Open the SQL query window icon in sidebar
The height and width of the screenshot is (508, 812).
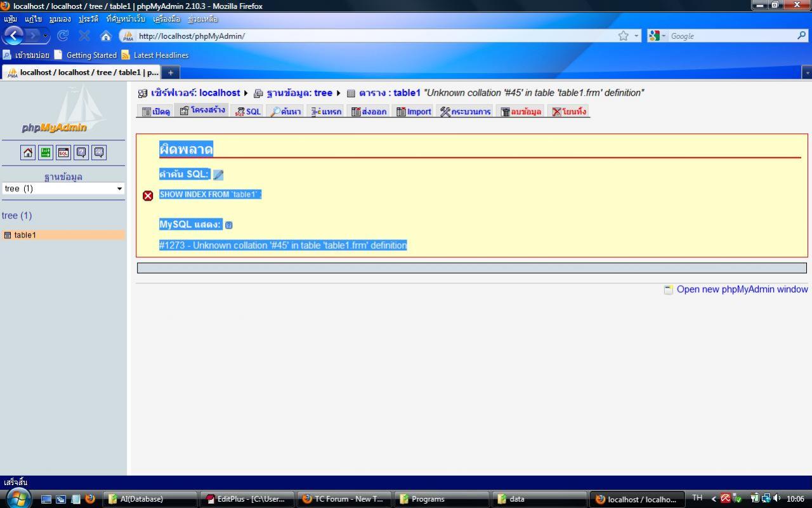point(63,152)
